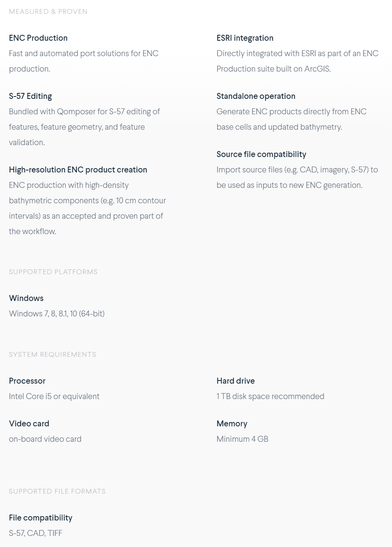Select the Video card heading

point(29,424)
